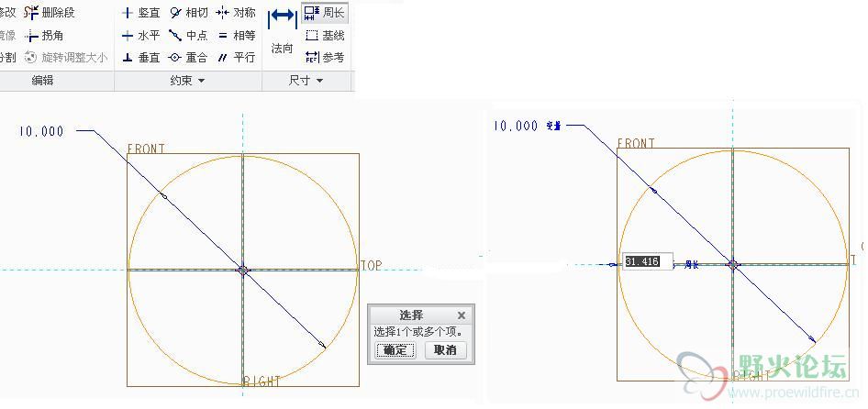
Task: Click the 参考 reference dimension tool
Action: [x=325, y=57]
